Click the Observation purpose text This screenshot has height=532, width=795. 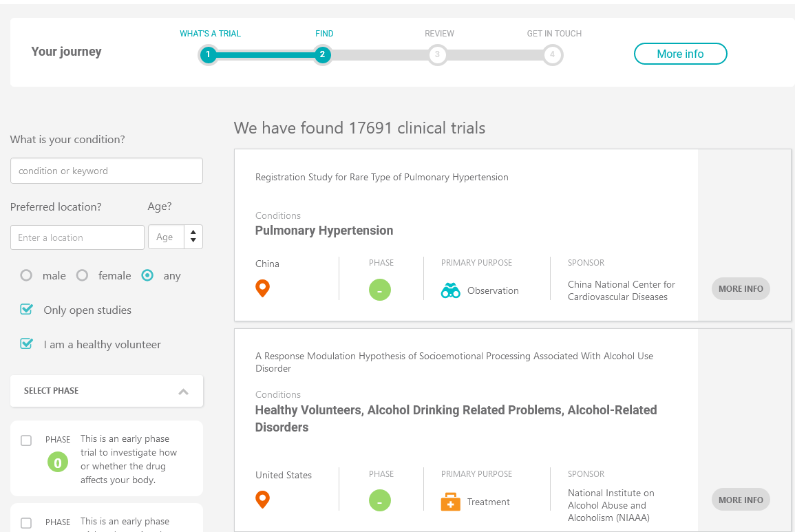(x=493, y=290)
